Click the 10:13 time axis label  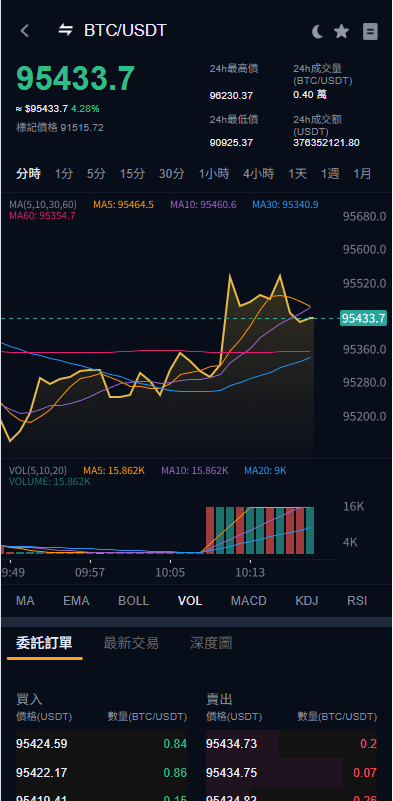(250, 573)
